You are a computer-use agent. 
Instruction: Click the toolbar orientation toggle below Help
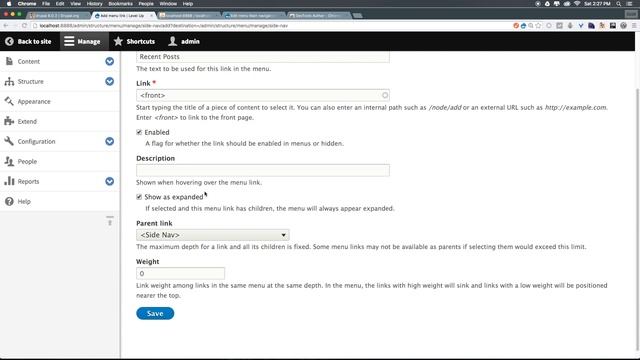tap(110, 221)
